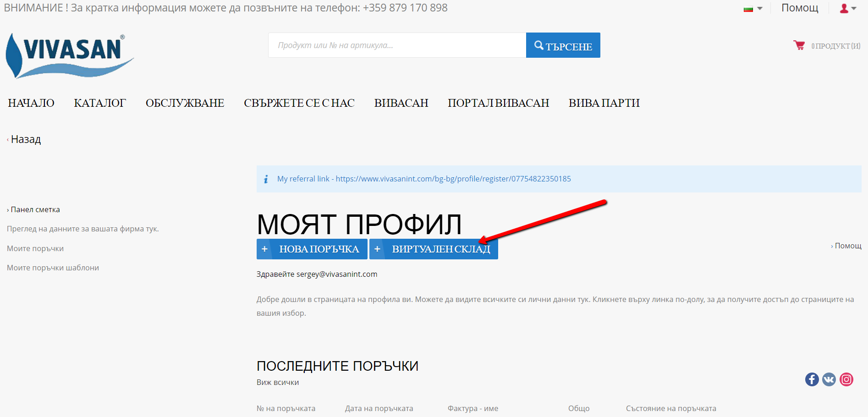Viewport: 868px width, 417px height.
Task: Open the ВИВА ПАРТИ menu item
Action: [604, 103]
